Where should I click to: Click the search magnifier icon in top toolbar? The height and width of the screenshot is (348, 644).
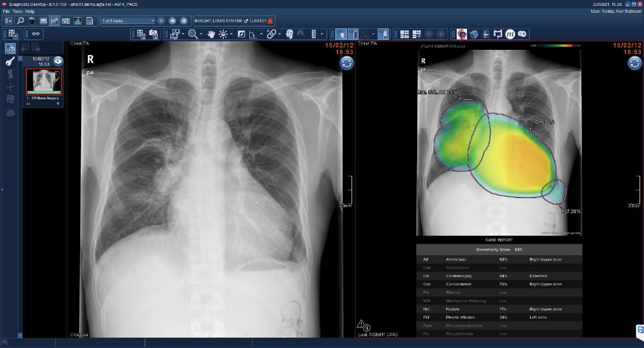tap(21, 21)
